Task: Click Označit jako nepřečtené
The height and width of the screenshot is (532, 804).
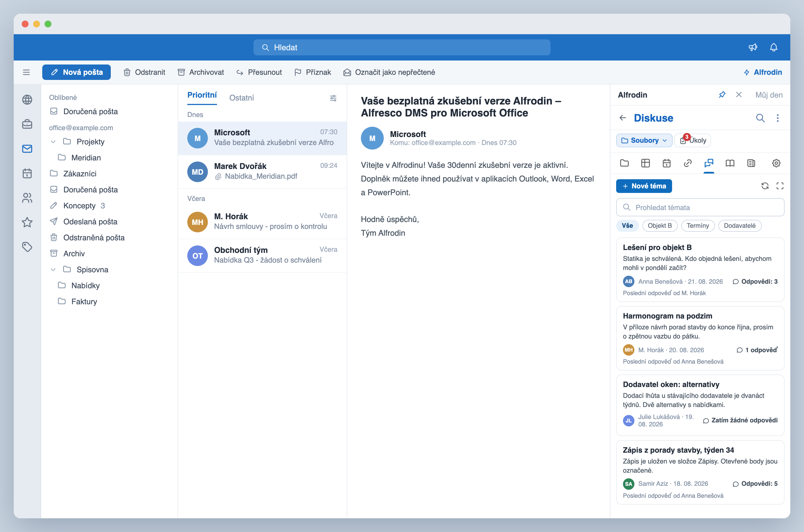Action: click(389, 72)
